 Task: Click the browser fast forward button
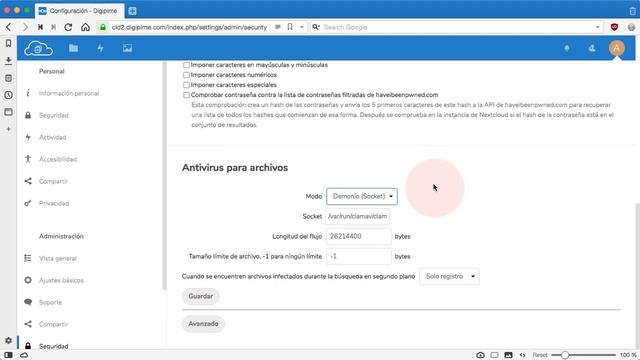[x=53, y=27]
